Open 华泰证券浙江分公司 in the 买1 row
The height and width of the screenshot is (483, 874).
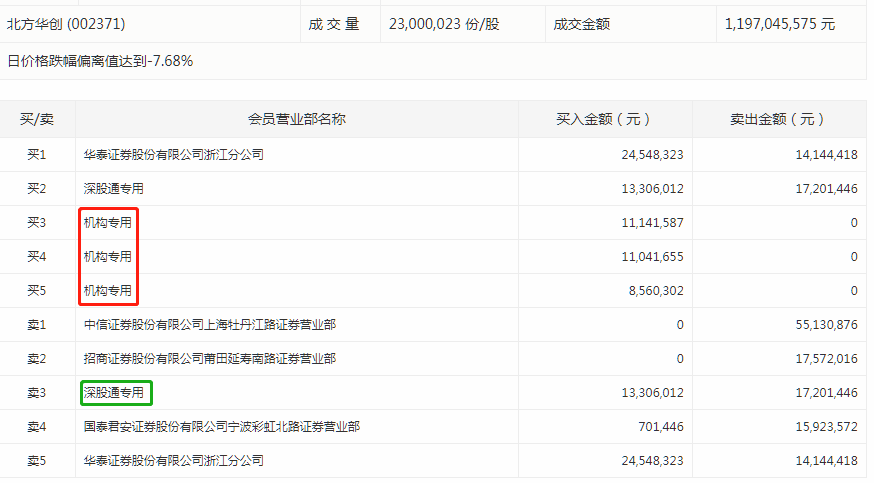(173, 155)
